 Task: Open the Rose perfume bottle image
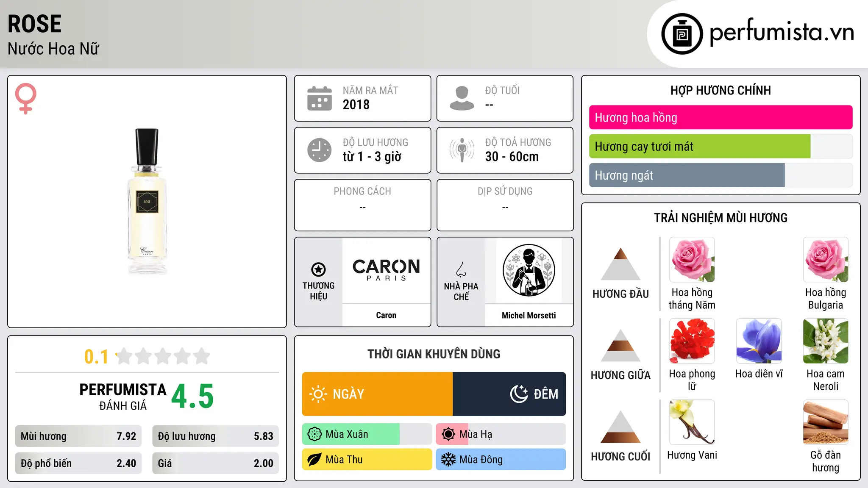tap(147, 201)
